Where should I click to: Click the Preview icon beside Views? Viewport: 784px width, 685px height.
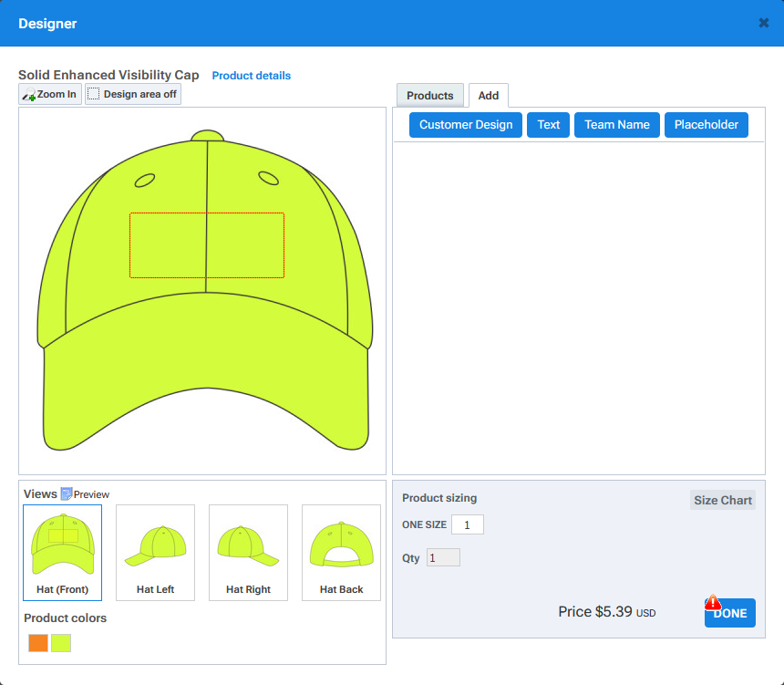point(67,493)
